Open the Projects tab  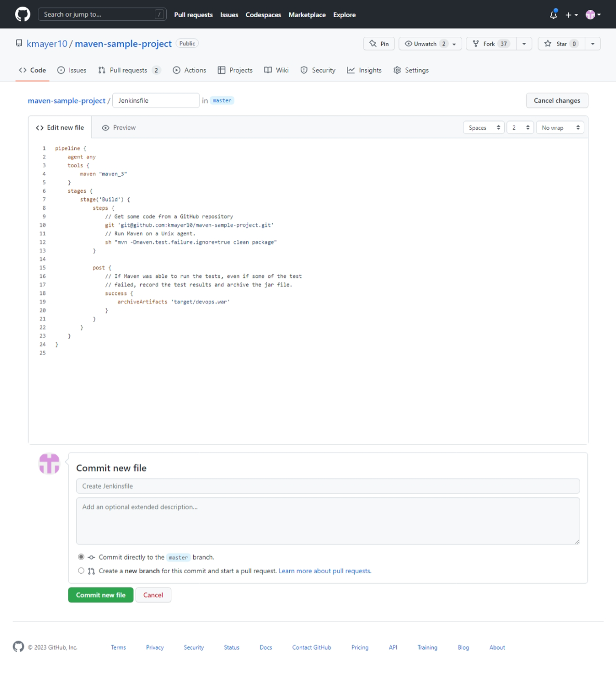[235, 70]
